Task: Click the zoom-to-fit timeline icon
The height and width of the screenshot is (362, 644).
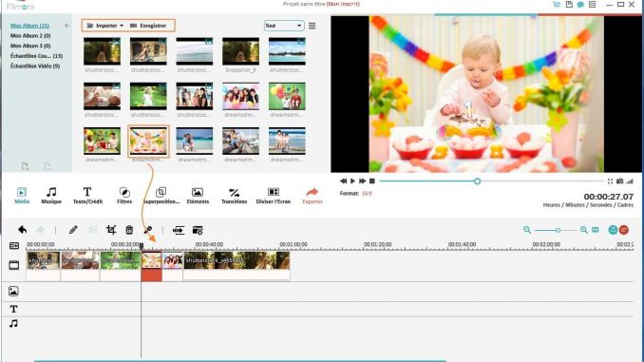Action: point(596,230)
